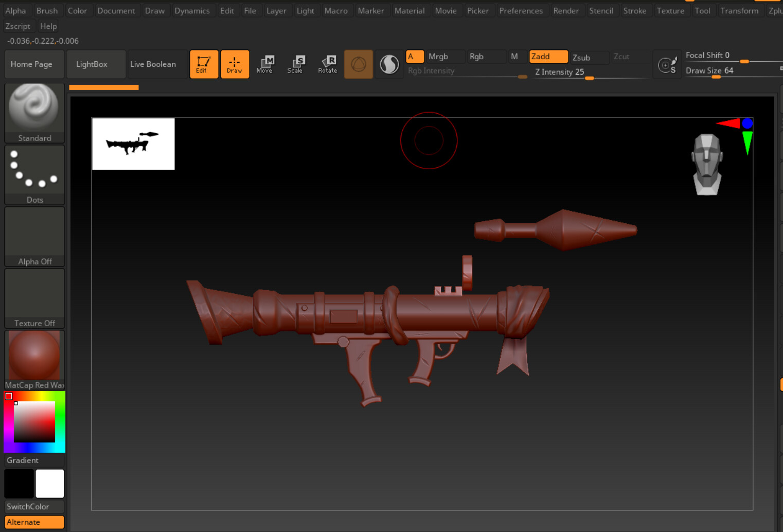Open the Tool menu
Viewport: 783px width, 532px height.
[x=703, y=10]
